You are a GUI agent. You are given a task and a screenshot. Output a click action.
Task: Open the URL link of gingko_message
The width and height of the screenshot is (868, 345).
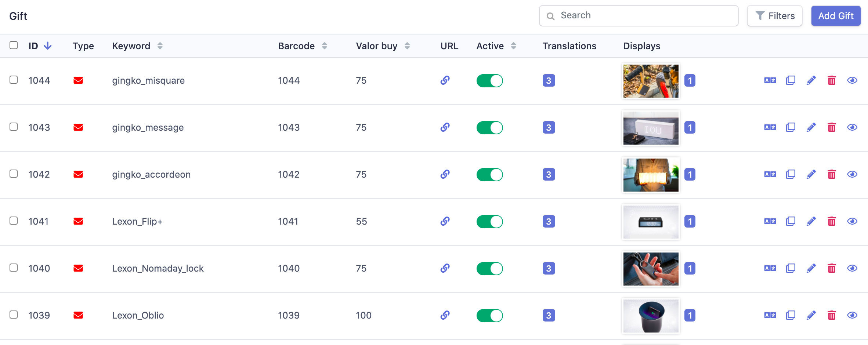(445, 127)
